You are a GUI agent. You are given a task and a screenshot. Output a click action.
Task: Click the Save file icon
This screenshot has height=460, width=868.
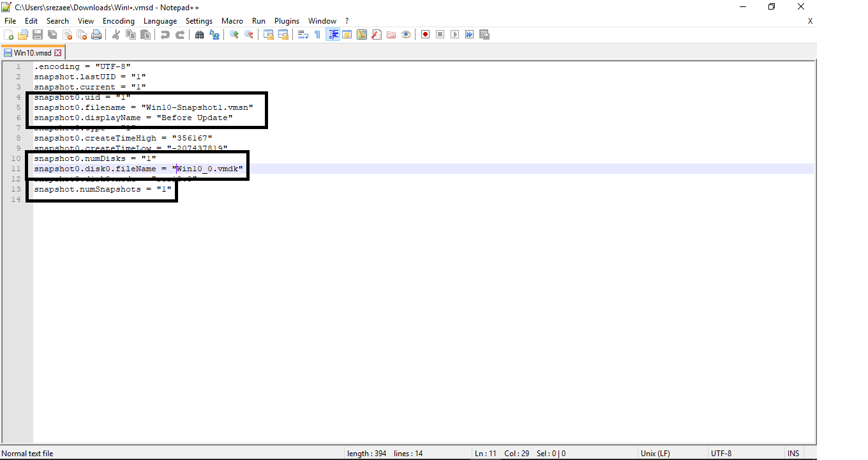point(38,34)
